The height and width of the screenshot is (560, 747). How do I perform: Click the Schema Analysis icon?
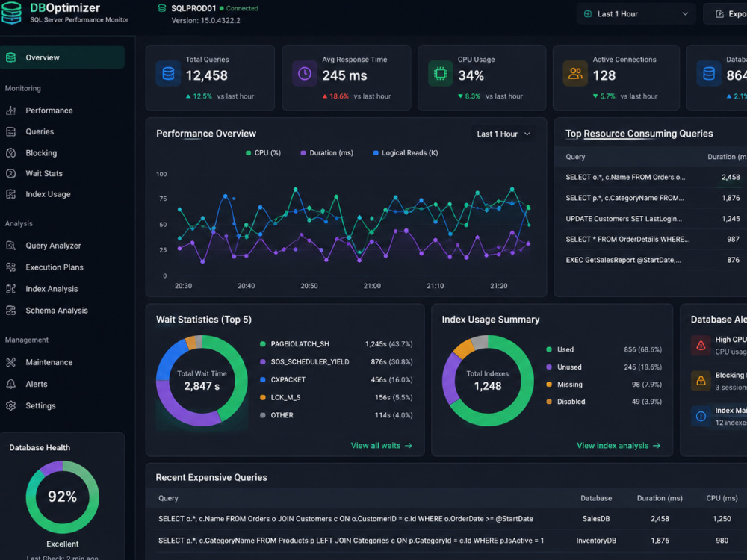point(11,311)
